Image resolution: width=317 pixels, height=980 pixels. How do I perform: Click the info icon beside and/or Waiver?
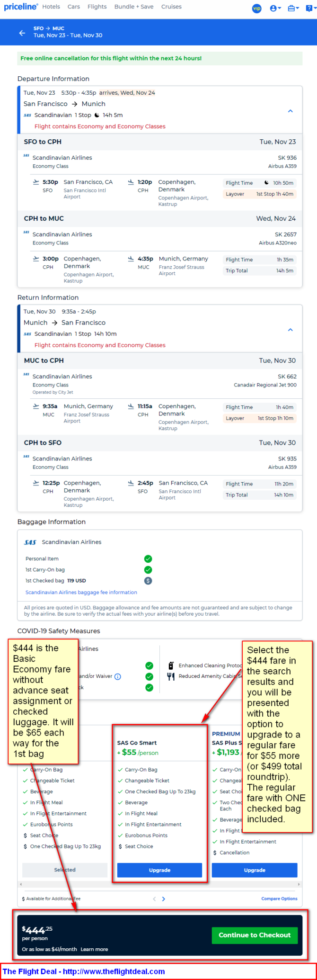(x=118, y=676)
